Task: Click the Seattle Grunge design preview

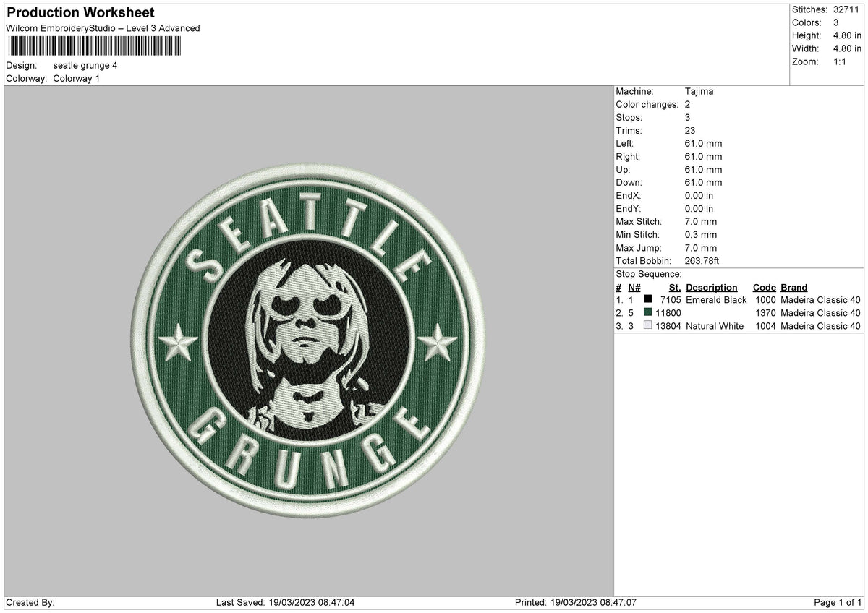Action: point(310,341)
